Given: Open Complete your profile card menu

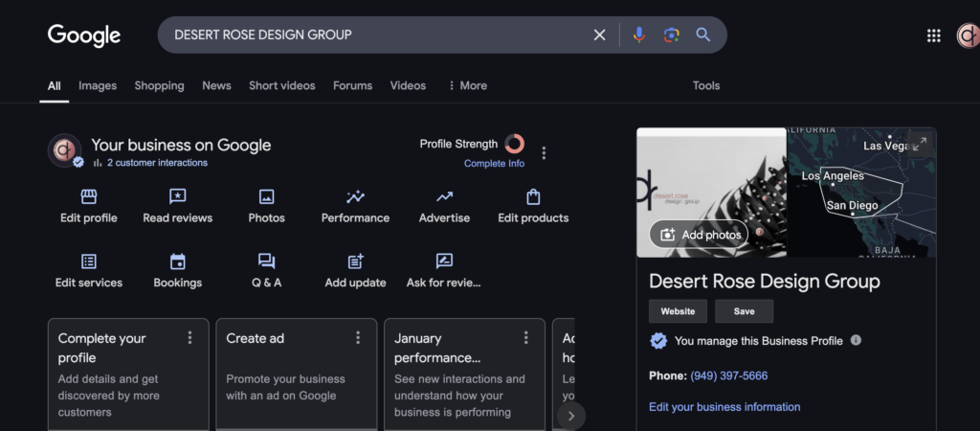Looking at the screenshot, I should pos(190,338).
